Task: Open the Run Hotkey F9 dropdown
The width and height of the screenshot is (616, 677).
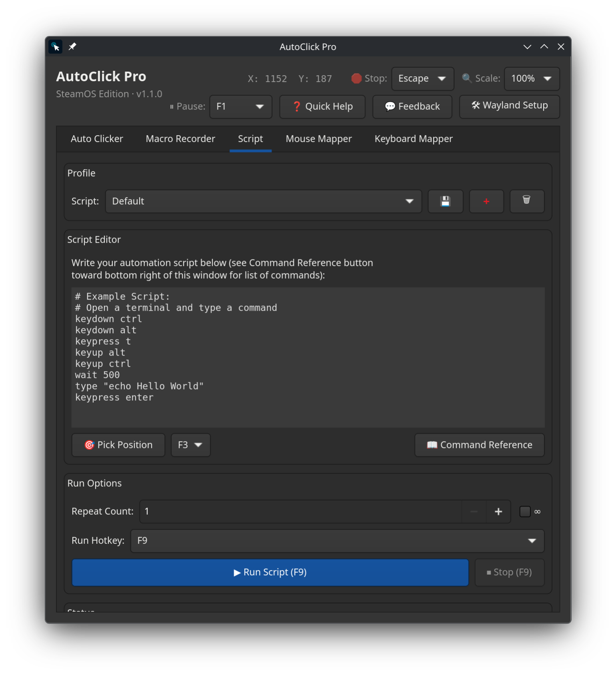Action: pyautogui.click(x=337, y=541)
